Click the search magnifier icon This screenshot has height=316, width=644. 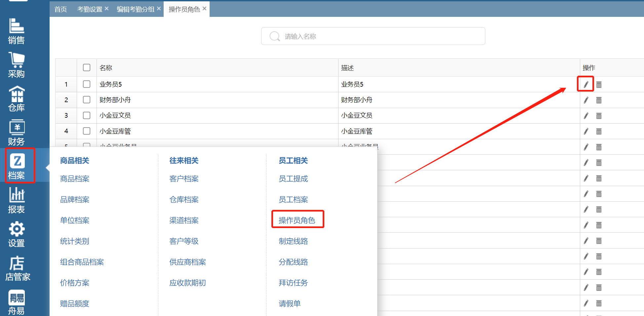point(275,36)
